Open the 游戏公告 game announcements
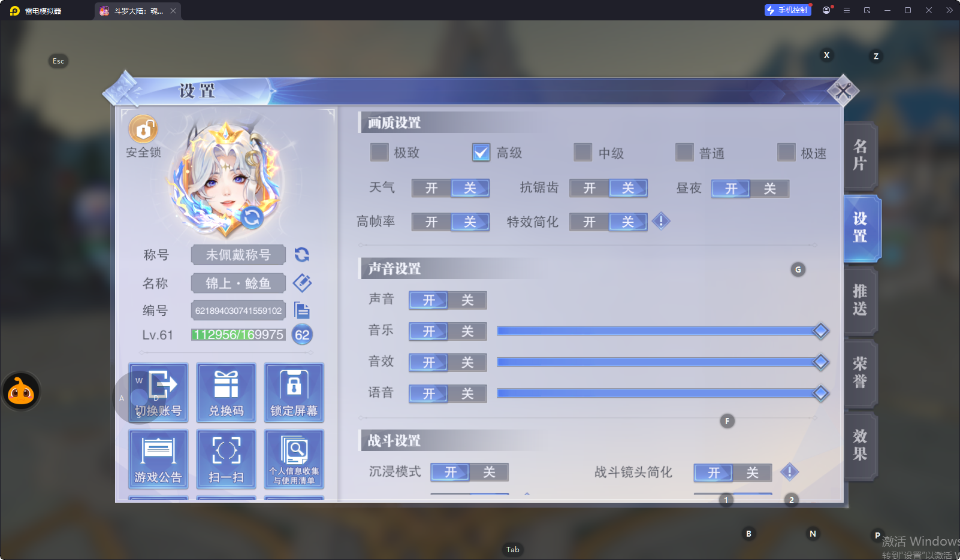The width and height of the screenshot is (960, 560). [x=158, y=459]
